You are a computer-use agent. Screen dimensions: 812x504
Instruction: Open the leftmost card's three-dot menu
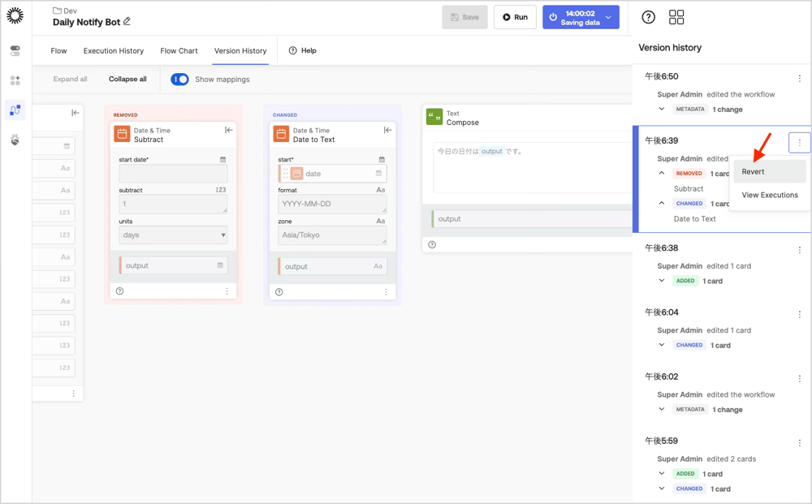[74, 394]
